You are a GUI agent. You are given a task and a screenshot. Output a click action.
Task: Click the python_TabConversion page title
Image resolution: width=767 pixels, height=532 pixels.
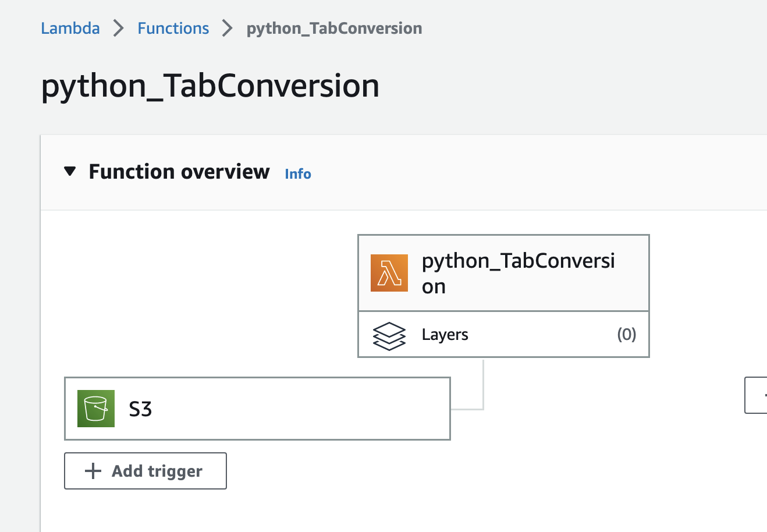[x=211, y=86]
